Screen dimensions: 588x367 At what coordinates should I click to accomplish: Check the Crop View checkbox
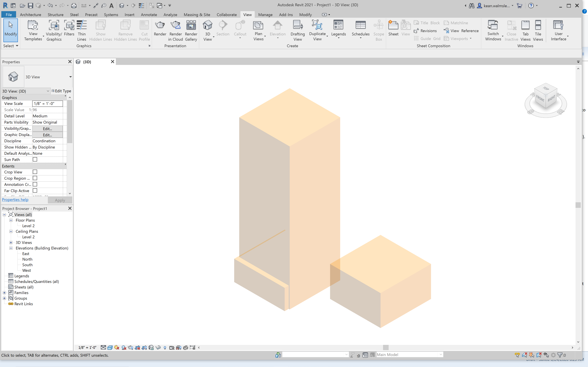click(x=35, y=172)
